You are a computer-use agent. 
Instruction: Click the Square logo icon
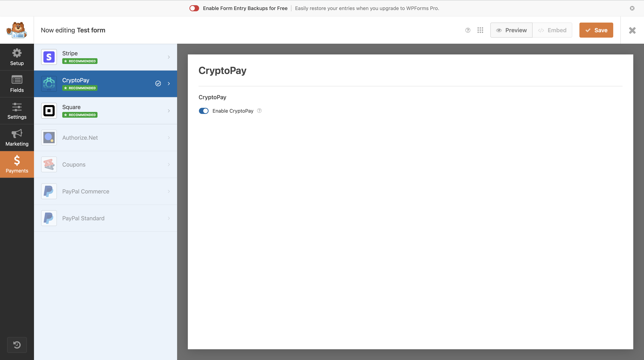pyautogui.click(x=49, y=111)
